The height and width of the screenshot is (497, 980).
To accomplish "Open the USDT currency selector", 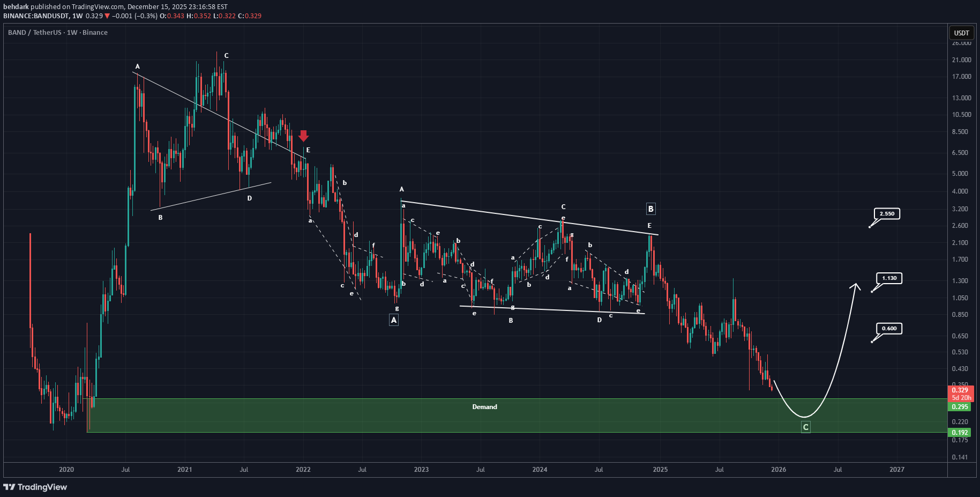I will pos(961,33).
